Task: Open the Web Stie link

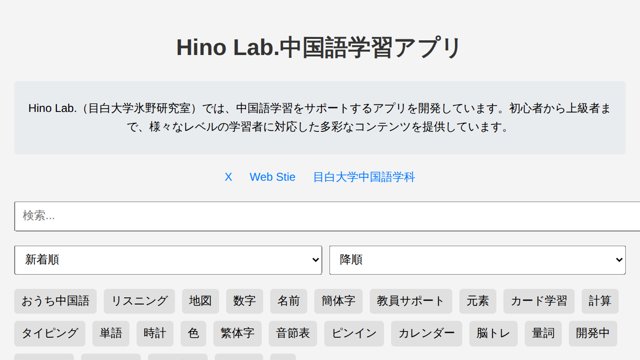Action: 272,177
